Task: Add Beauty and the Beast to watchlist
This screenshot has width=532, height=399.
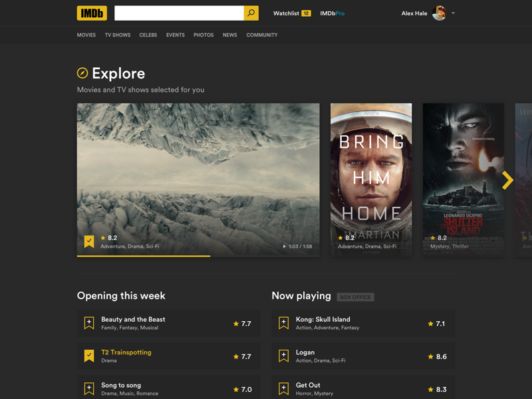Action: 88,323
